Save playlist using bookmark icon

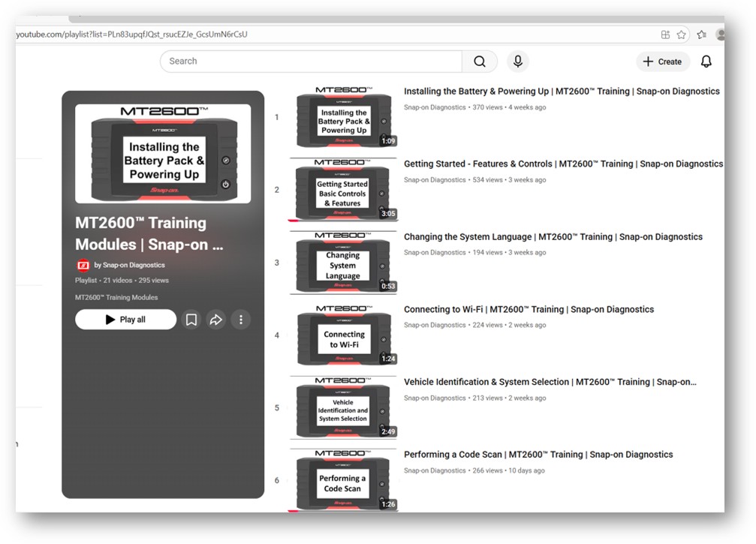191,320
